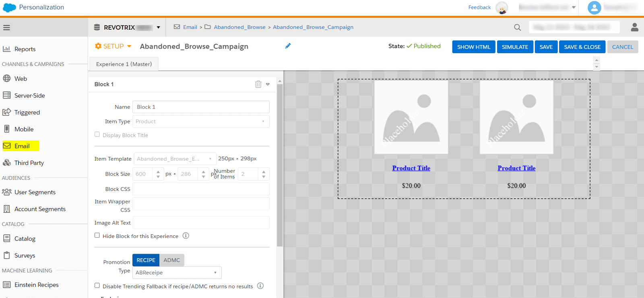Toggle Disable Trending Fallback checkbox
The image size is (644, 298).
pos(97,286)
